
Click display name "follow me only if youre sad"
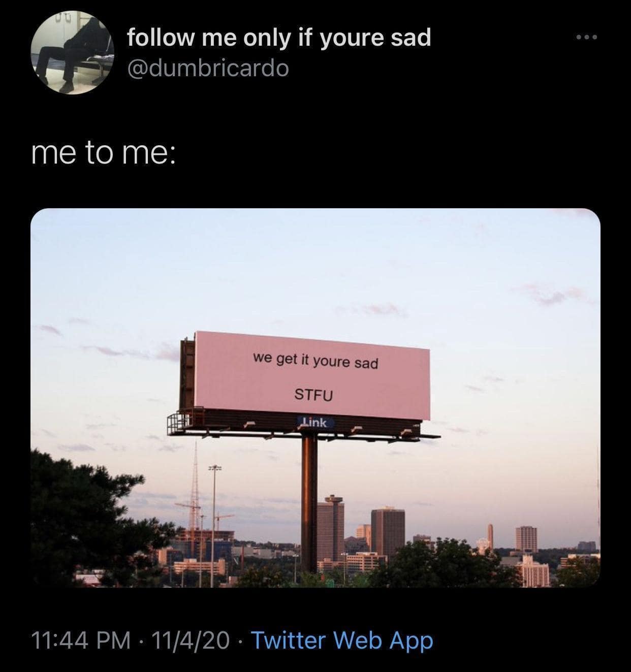279,38
